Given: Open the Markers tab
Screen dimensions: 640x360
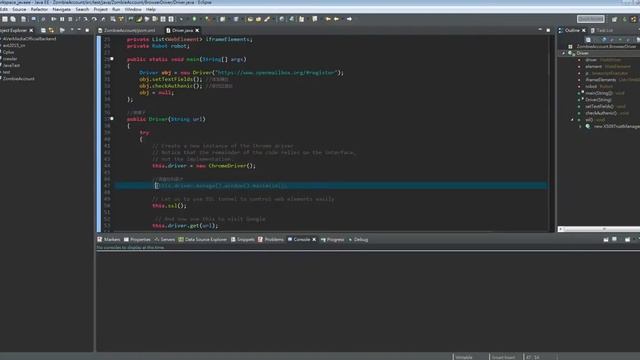Looking at the screenshot, I should coord(109,240).
